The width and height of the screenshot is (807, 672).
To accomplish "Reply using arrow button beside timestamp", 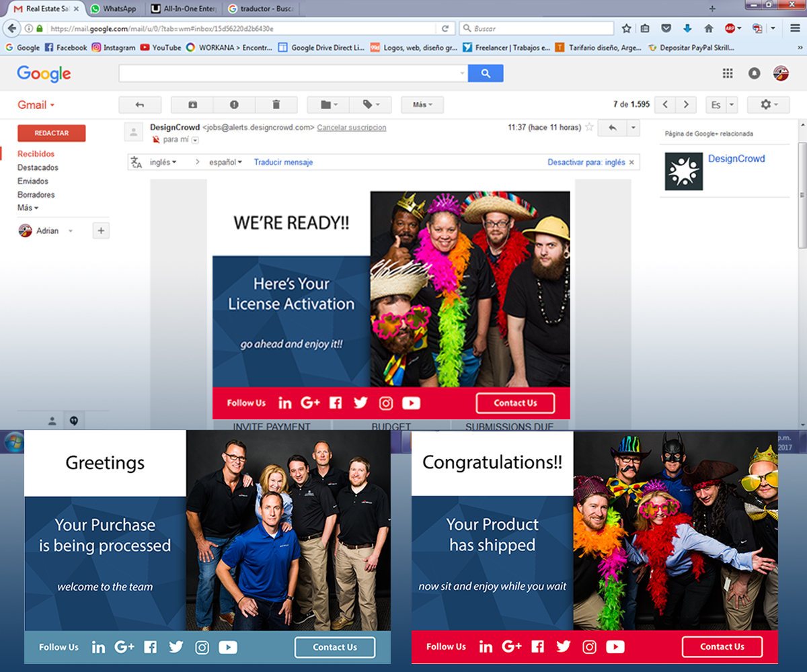I will point(612,128).
